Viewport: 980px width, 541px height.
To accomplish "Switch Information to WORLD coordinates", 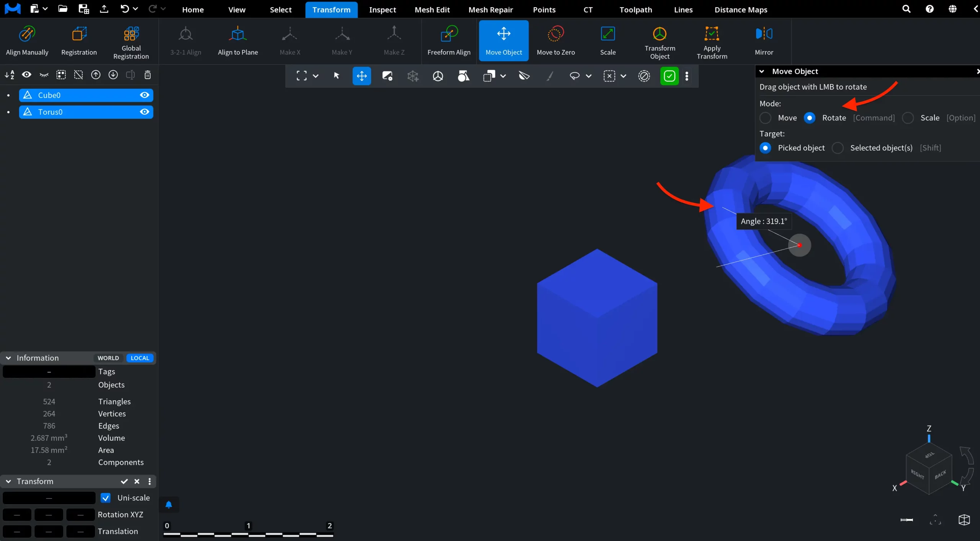I will (x=108, y=358).
